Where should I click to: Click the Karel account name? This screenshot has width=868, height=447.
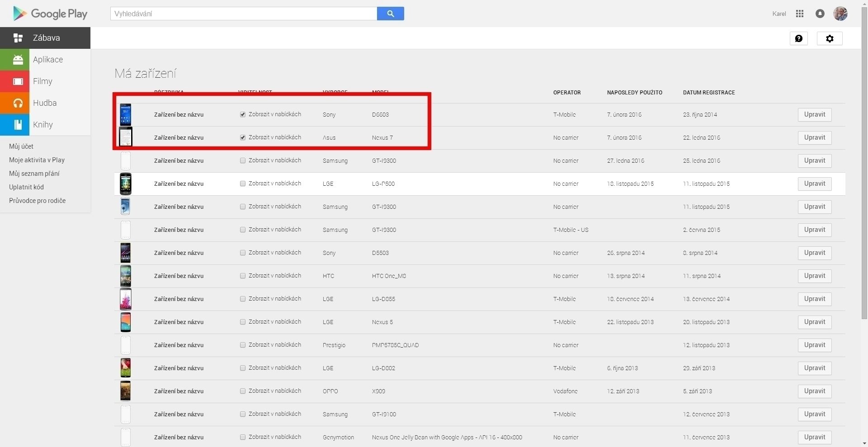point(779,14)
